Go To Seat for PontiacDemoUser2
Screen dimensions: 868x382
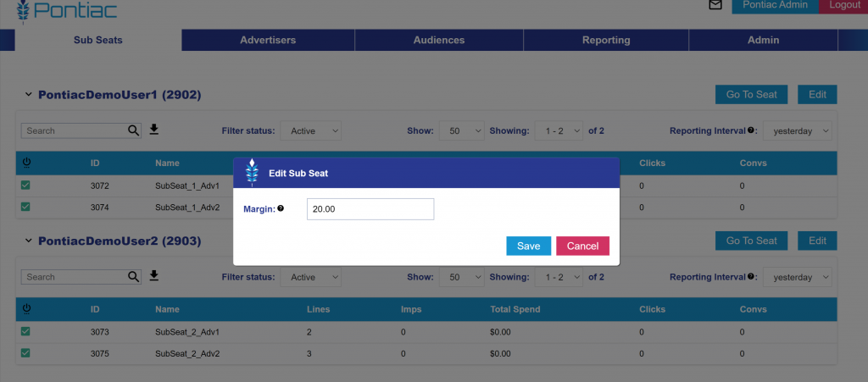(x=752, y=241)
